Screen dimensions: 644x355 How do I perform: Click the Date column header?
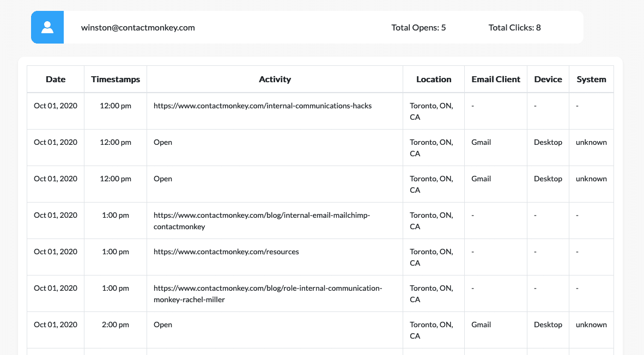[x=56, y=79]
